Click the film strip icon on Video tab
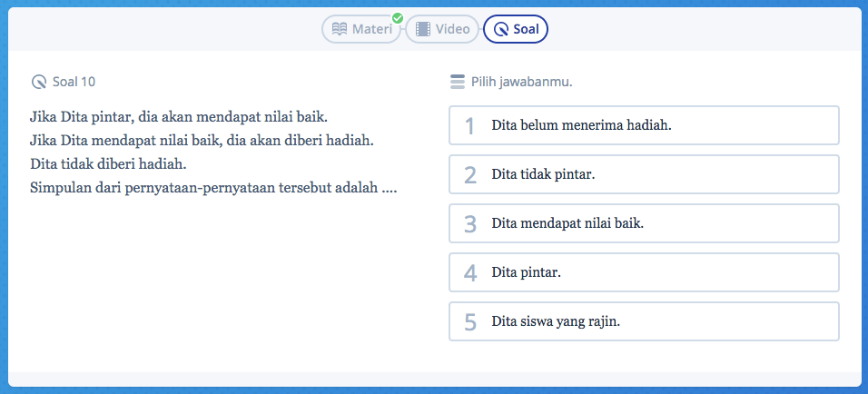 pyautogui.click(x=423, y=29)
